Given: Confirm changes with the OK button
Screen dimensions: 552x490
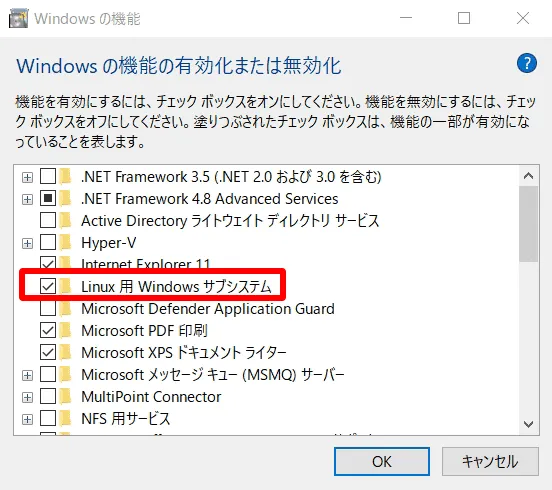Looking at the screenshot, I should (382, 461).
